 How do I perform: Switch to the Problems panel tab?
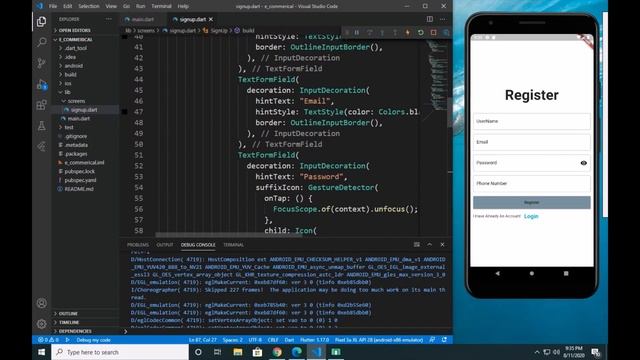click(x=138, y=244)
